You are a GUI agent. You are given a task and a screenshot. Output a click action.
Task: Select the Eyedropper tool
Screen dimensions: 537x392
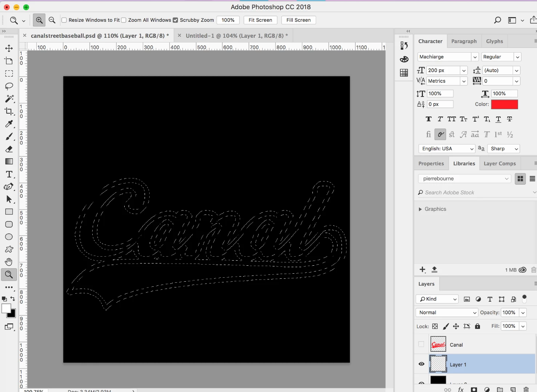pyautogui.click(x=9, y=124)
